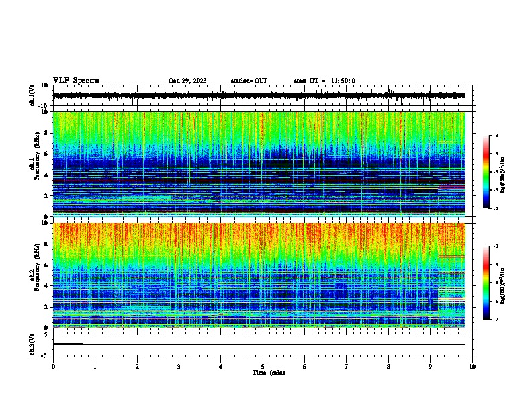
Task: Click the ch.1 voltage waveform trace
Action: coord(259,95)
